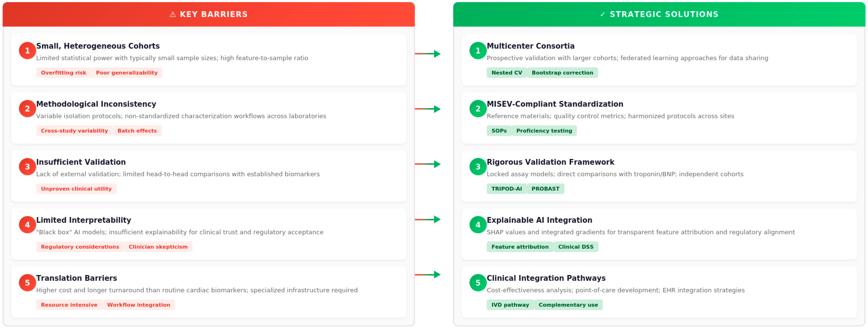Click the checkmark icon in Strategic Solutions header
Image resolution: width=868 pixels, height=329 pixels.
tap(602, 14)
